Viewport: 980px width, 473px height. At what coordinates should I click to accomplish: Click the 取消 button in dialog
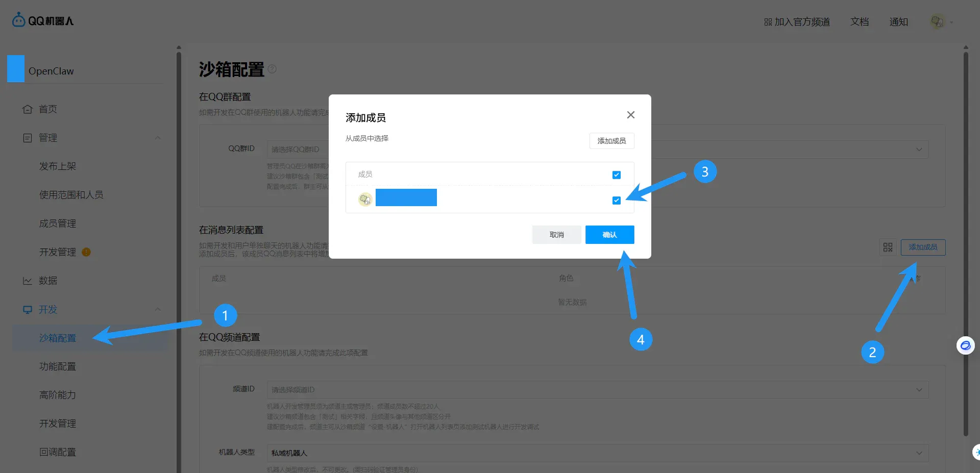557,235
